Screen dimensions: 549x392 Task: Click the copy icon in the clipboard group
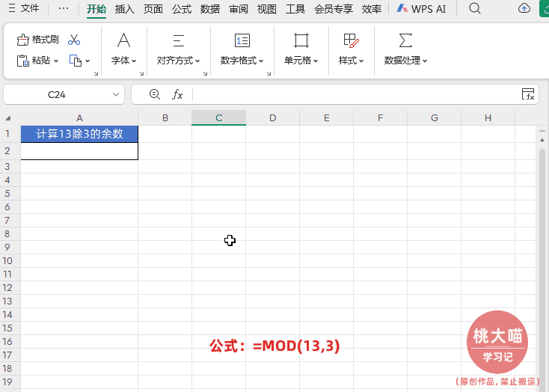[x=76, y=61]
